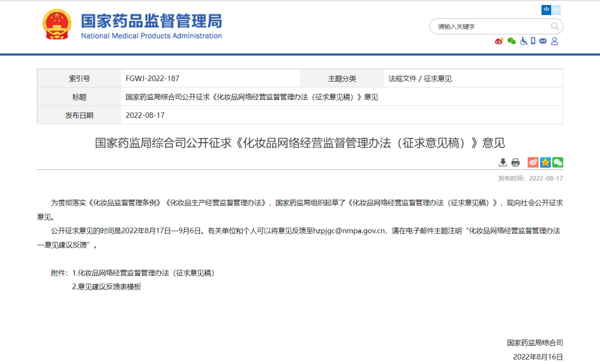
Task: Click the envelope mail icon in header
Action: (x=543, y=41)
